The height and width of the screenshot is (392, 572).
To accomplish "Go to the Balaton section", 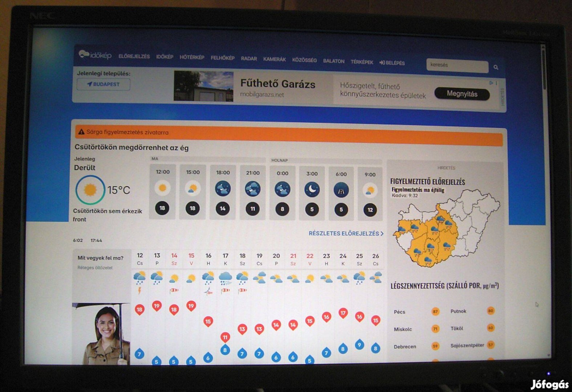I will pos(333,61).
